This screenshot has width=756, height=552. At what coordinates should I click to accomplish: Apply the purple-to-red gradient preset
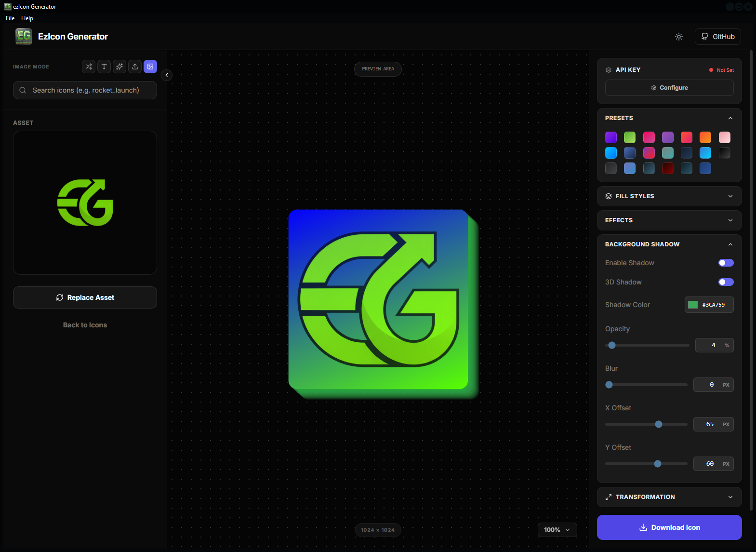click(649, 153)
